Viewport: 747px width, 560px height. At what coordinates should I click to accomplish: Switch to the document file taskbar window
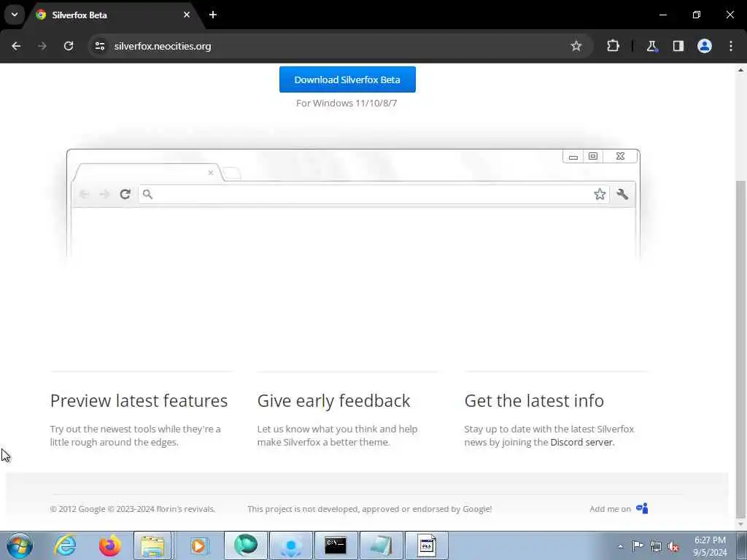pos(426,545)
